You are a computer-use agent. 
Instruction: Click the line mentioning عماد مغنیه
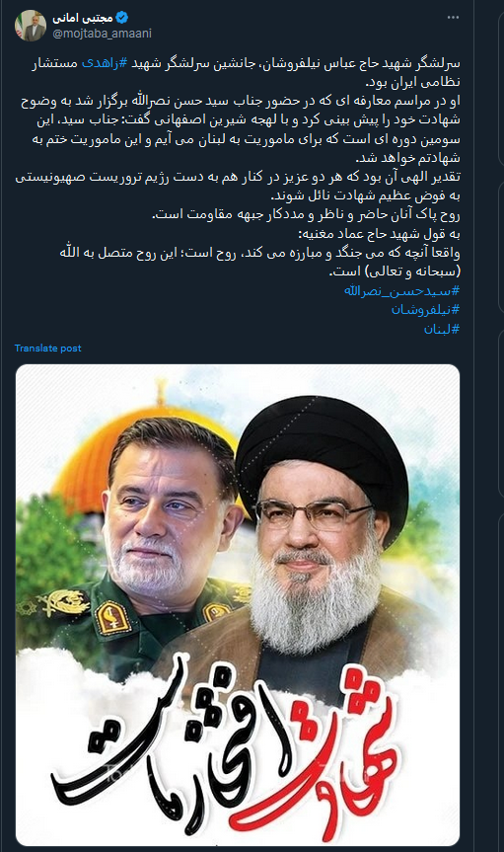pos(379,234)
